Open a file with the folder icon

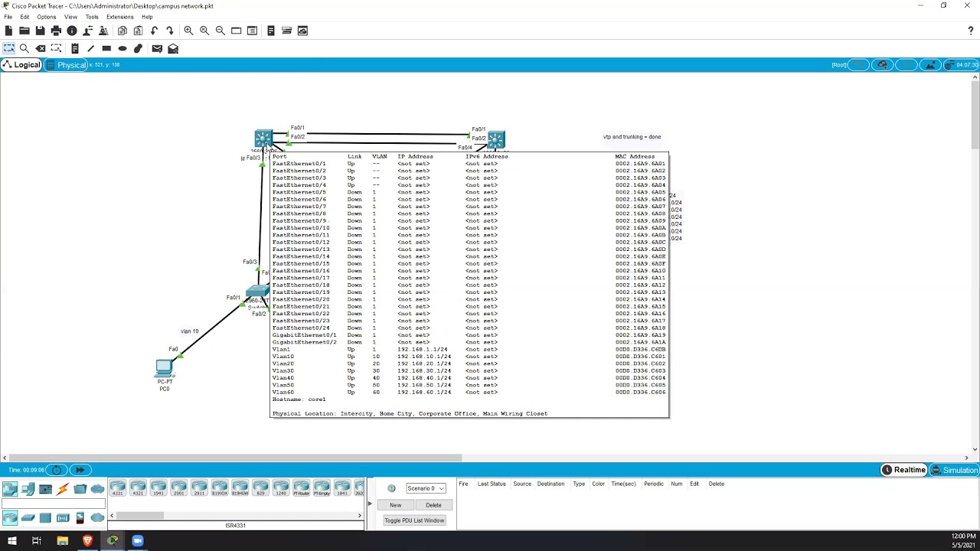point(24,31)
